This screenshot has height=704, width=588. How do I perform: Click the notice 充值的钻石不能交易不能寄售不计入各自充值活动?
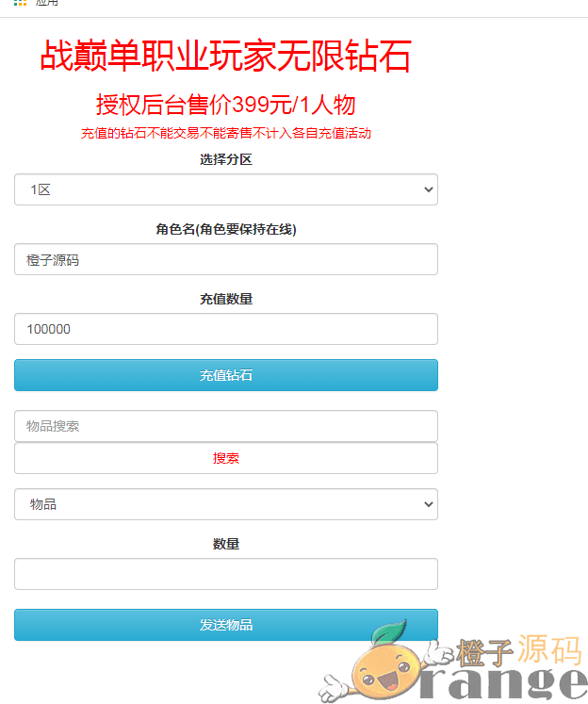pyautogui.click(x=226, y=133)
